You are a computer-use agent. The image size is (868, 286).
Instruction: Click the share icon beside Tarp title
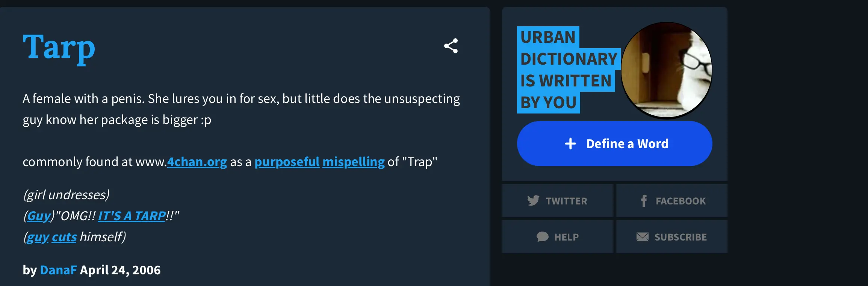[x=451, y=46]
